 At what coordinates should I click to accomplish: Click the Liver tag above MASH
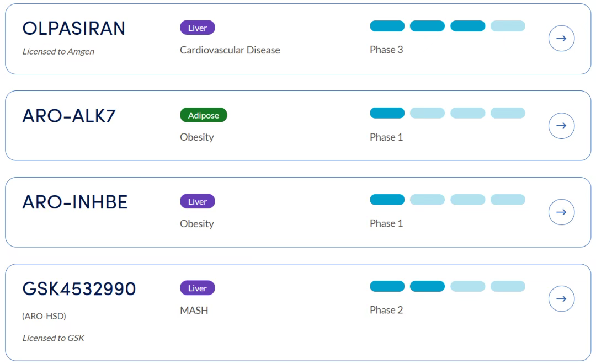click(x=197, y=288)
